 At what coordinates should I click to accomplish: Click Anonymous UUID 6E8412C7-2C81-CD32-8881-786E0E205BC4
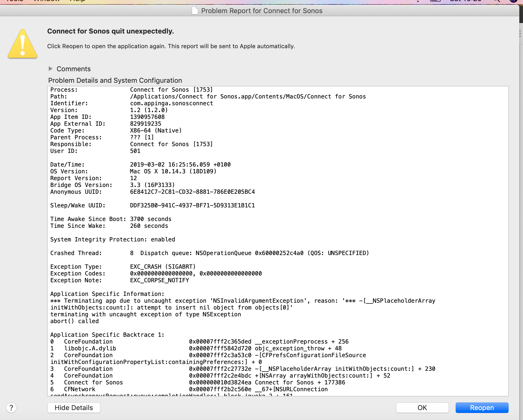[x=193, y=192]
